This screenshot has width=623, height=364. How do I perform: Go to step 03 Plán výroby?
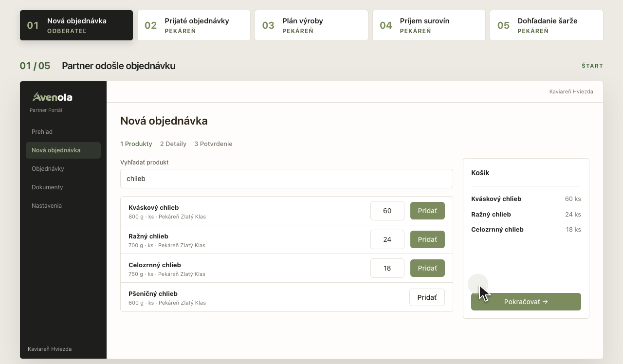pos(311,25)
